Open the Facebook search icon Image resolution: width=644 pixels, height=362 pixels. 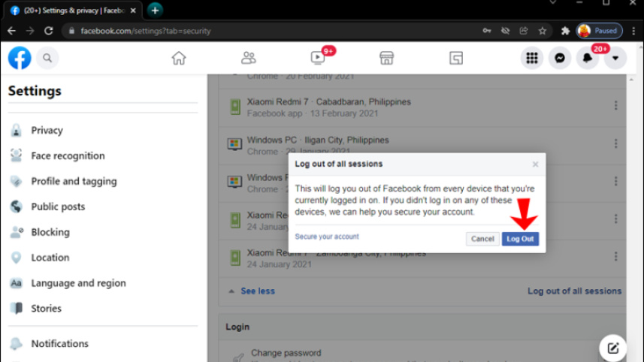tap(47, 58)
